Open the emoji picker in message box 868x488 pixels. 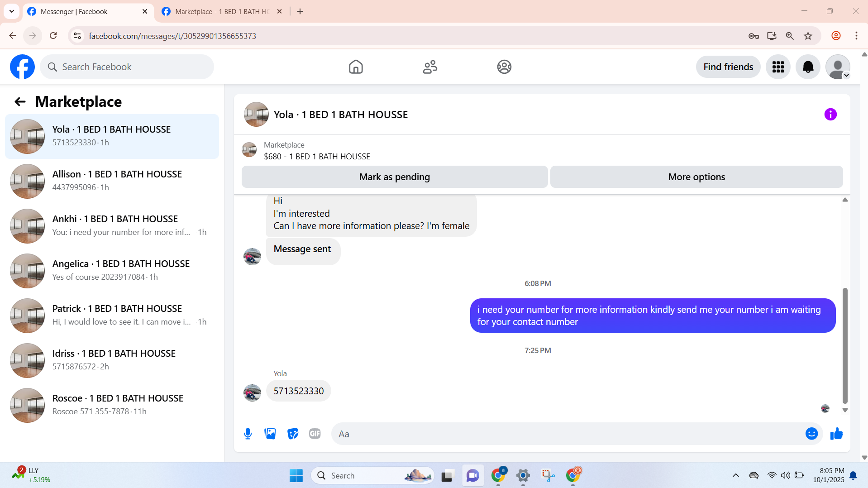click(811, 434)
